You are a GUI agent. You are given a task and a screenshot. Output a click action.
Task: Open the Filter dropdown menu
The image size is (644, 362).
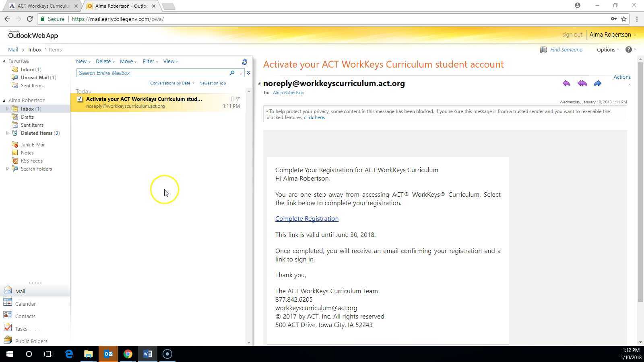click(x=150, y=62)
